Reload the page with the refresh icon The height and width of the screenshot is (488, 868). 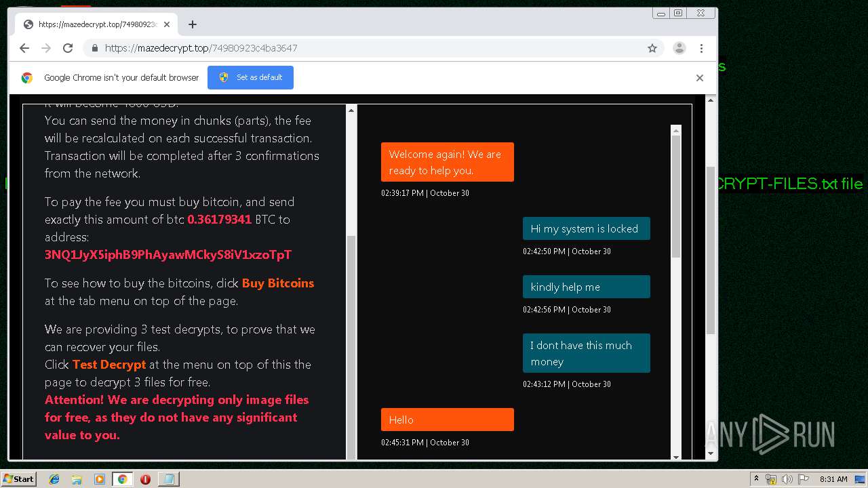[x=68, y=48]
